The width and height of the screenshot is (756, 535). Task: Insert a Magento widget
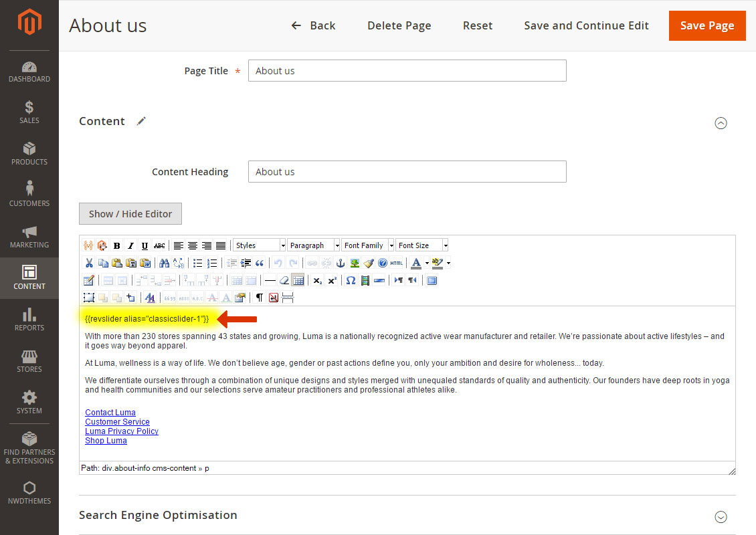click(102, 246)
